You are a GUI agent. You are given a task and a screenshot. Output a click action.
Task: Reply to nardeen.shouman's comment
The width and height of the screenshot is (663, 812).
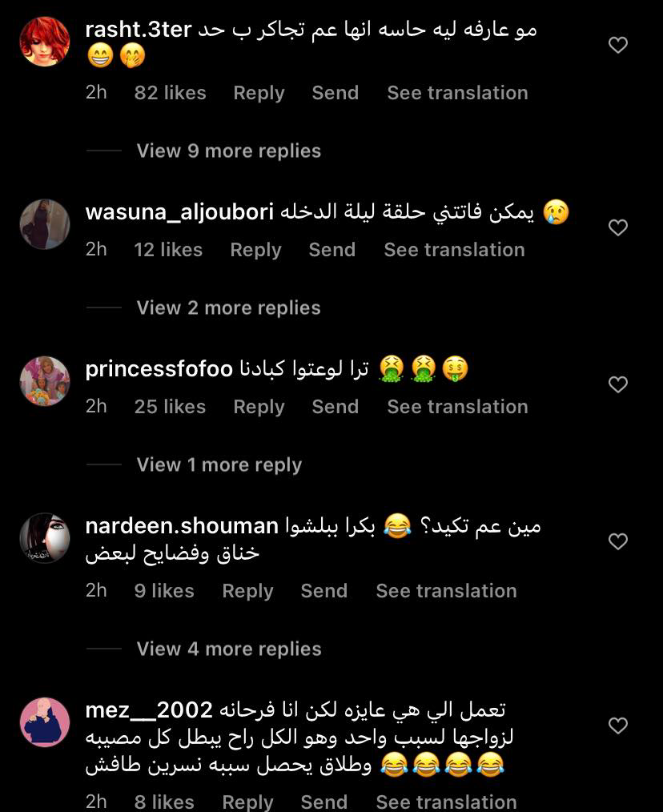[x=247, y=591]
